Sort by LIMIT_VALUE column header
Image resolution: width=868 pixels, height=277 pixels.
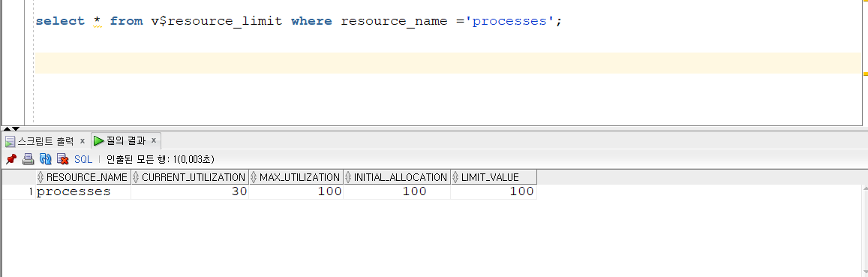pos(494,177)
